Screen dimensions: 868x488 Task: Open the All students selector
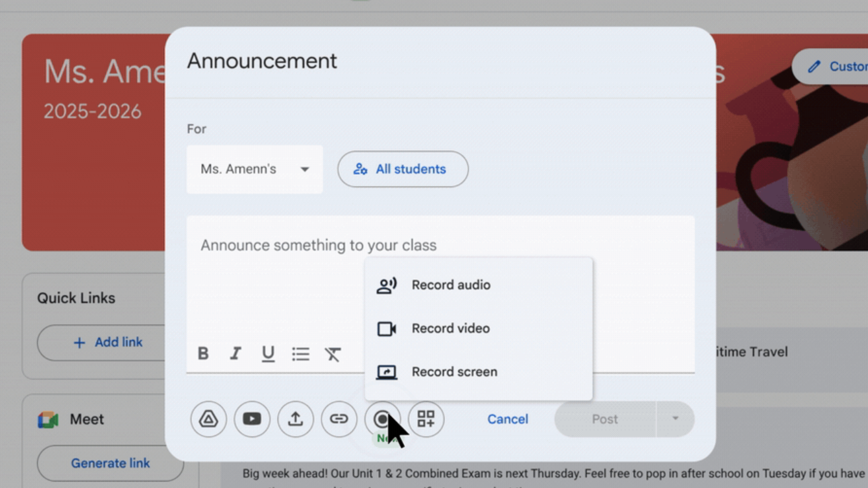pos(402,169)
